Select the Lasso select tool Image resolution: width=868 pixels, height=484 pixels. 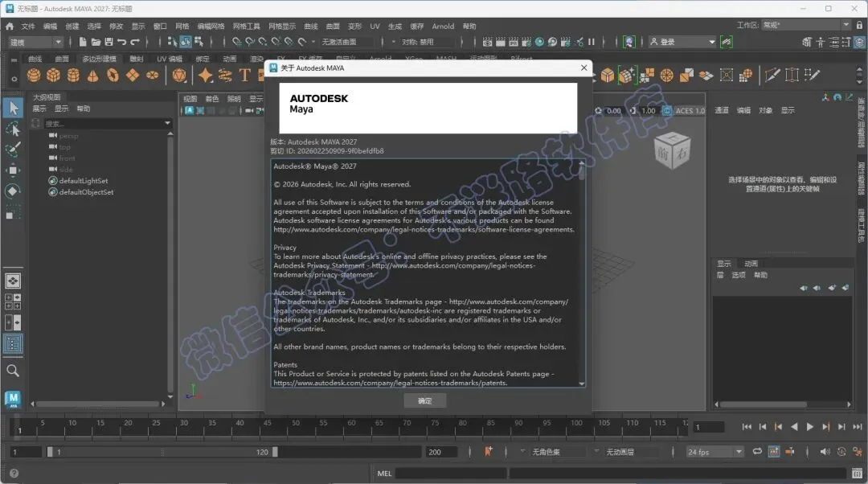pos(14,129)
